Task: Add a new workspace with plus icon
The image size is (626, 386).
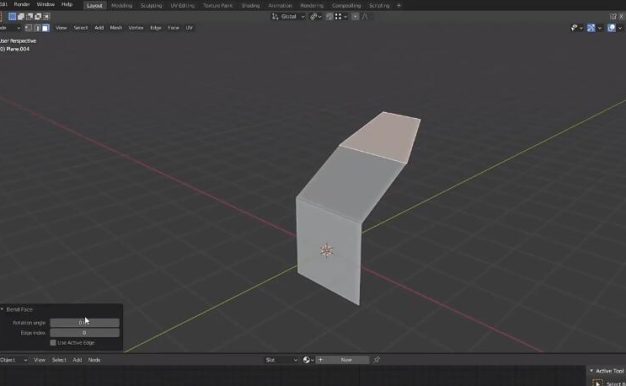Action: pyautogui.click(x=398, y=6)
